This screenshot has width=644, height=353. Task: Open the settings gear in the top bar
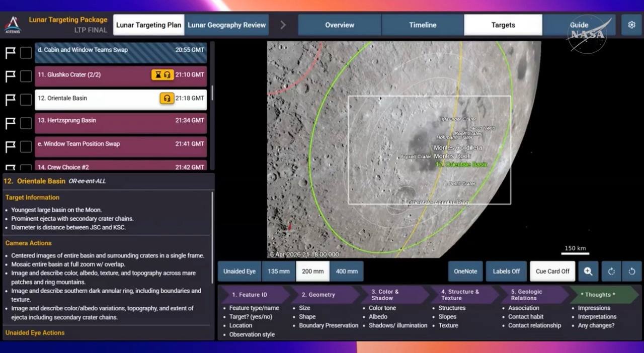coord(631,25)
